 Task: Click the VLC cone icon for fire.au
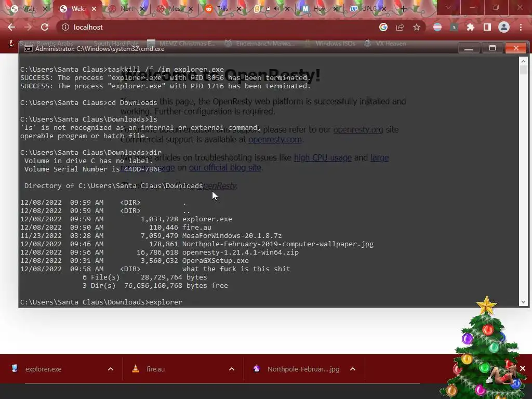coord(136,368)
